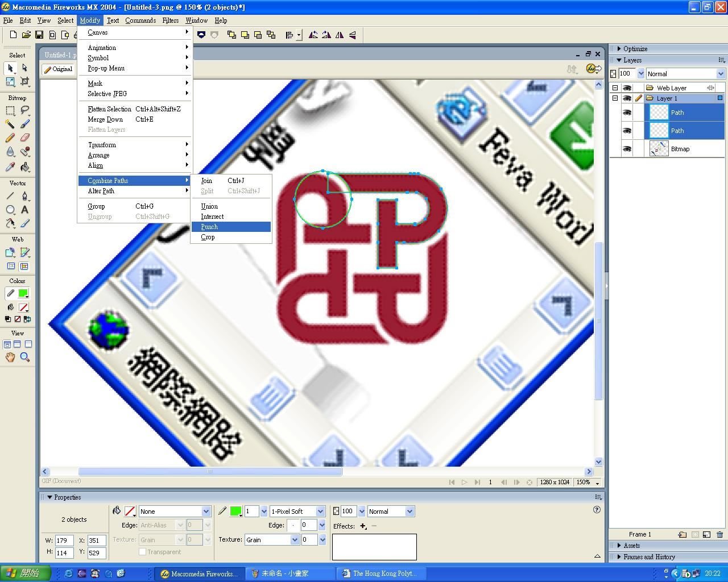Pick the Slice tool
Viewport: 728px width, 582px height.
24,252
